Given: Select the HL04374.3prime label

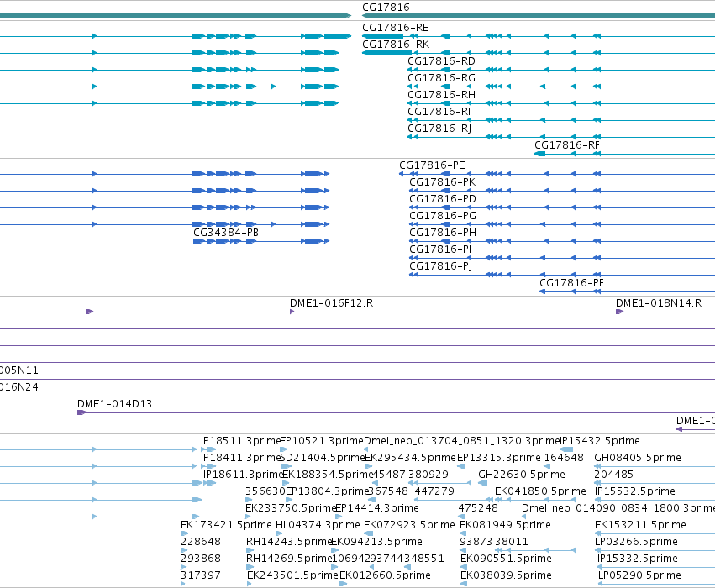Looking at the screenshot, I should pos(318,525).
